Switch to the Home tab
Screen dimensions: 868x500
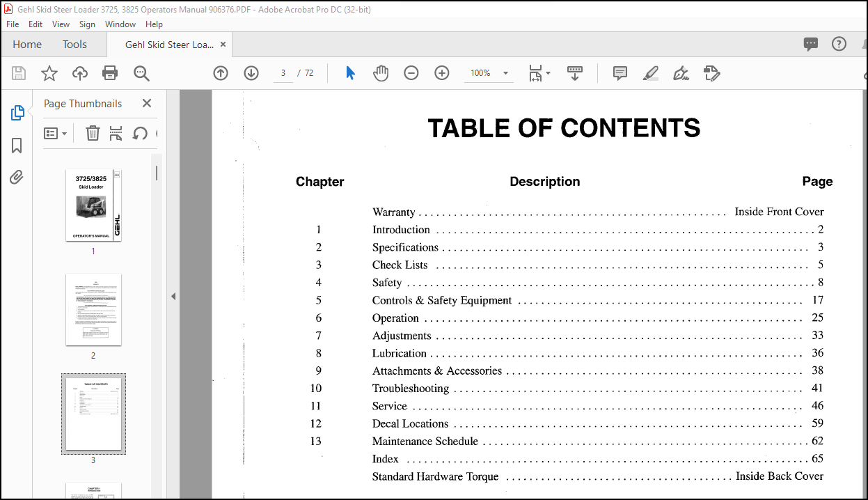click(27, 45)
